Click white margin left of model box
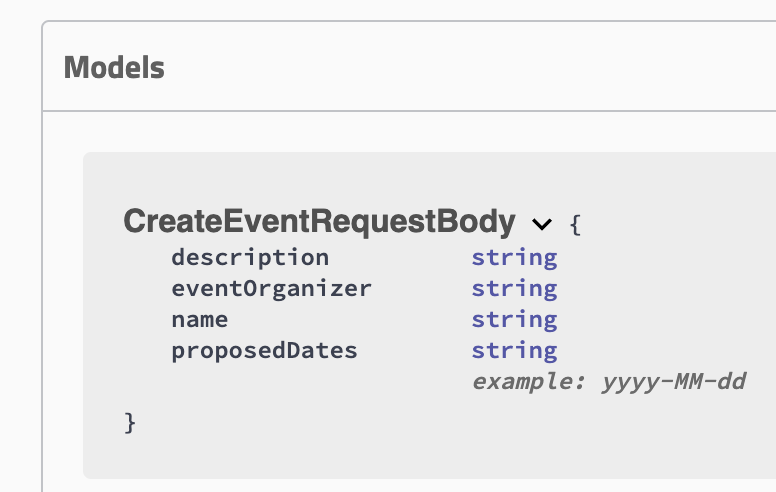 click(x=62, y=300)
